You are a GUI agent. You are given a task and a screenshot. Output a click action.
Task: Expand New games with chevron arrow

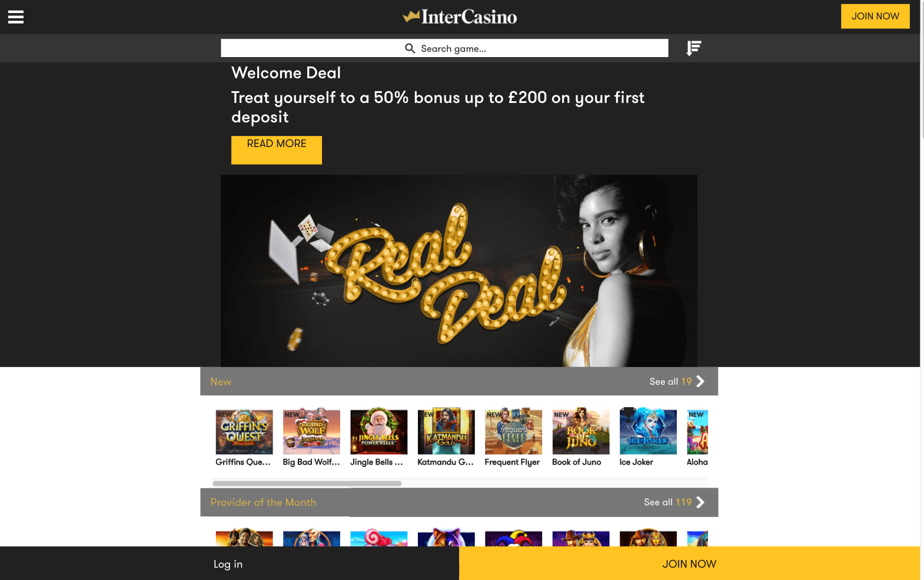[x=700, y=381]
